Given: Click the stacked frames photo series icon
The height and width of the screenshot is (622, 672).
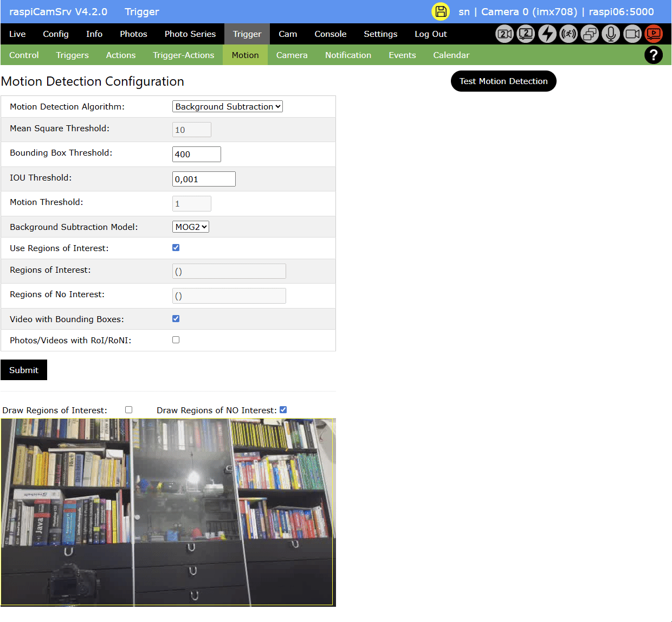Looking at the screenshot, I should pyautogui.click(x=590, y=34).
